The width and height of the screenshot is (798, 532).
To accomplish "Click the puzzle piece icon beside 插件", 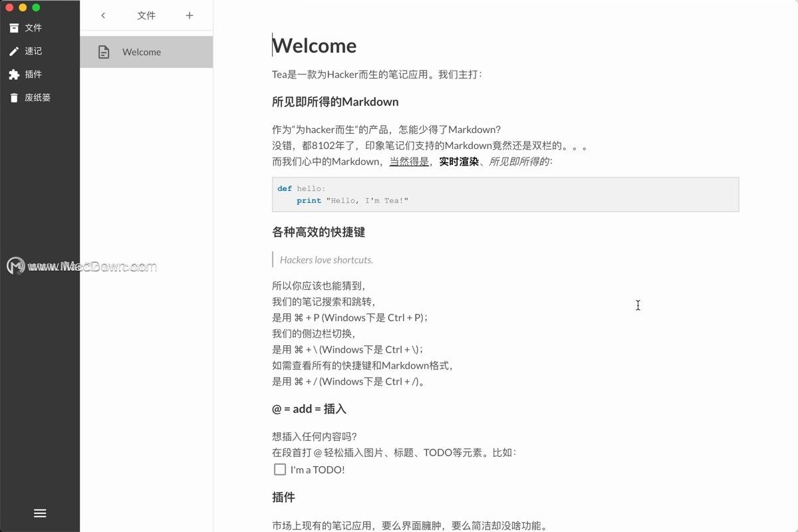I will tap(14, 74).
